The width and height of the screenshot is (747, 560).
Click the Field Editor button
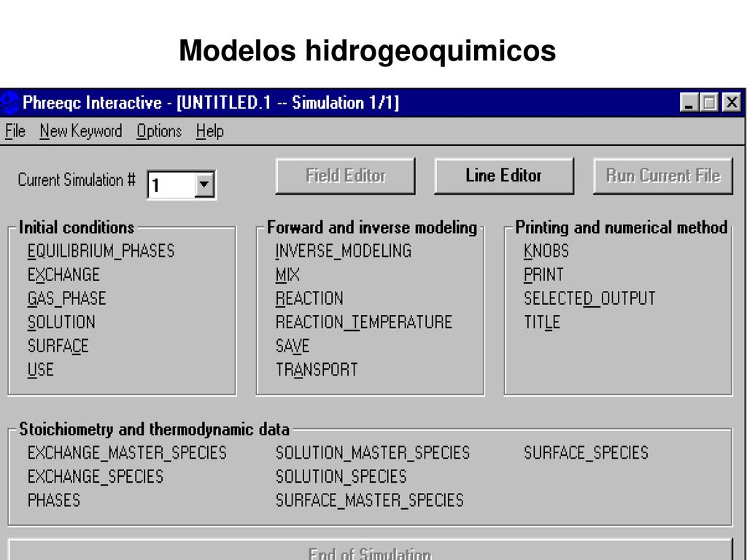pos(345,176)
